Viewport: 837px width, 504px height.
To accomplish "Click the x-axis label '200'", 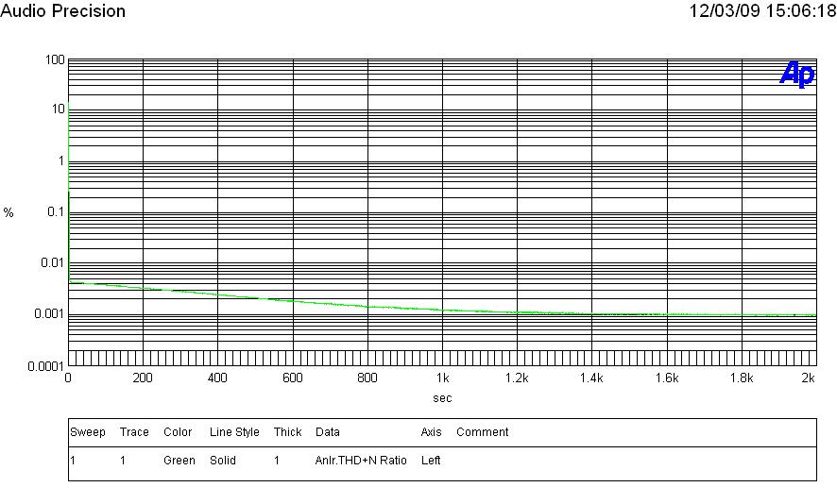I will 143,378.
